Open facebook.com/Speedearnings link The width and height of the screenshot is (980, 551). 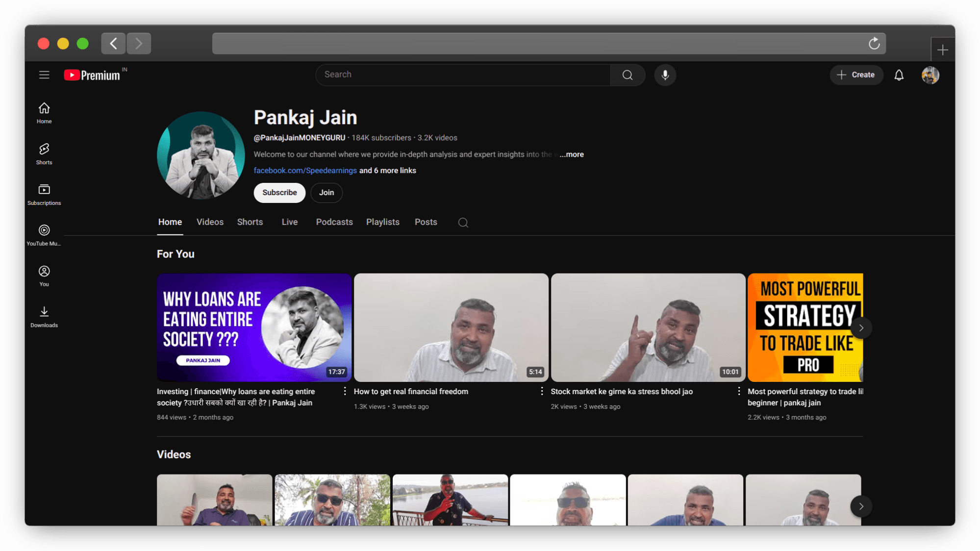tap(305, 171)
